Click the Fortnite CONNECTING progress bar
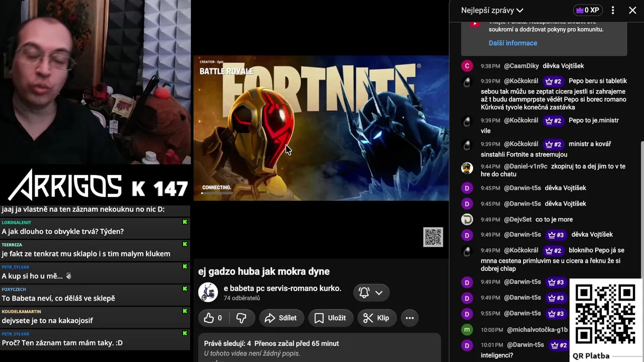644x362 pixels. pyautogui.click(x=216, y=193)
